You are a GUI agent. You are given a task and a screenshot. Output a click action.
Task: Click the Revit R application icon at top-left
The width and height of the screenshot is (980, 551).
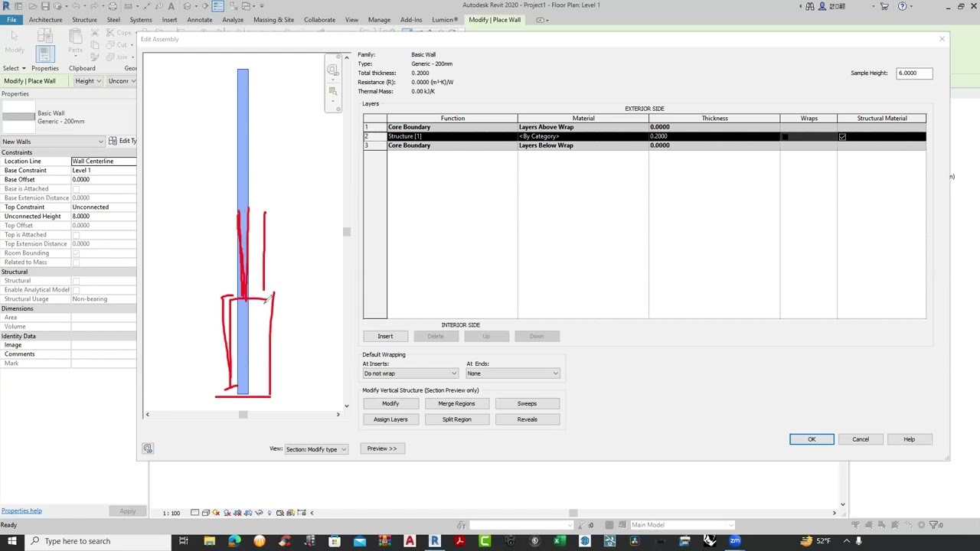tap(7, 6)
